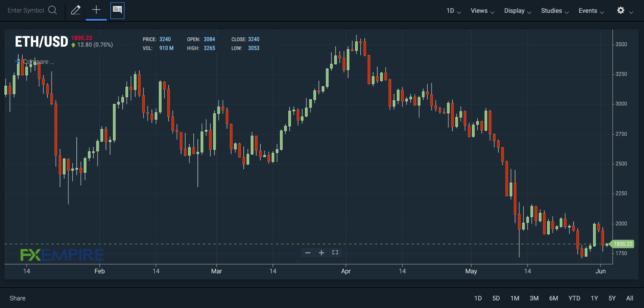Select the 5Y range

coord(612,298)
